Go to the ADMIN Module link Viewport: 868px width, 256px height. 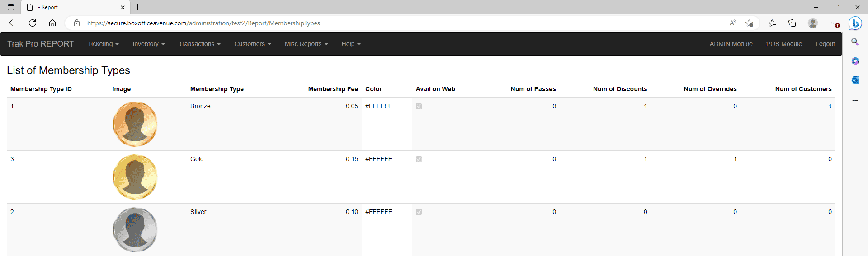[x=731, y=44]
